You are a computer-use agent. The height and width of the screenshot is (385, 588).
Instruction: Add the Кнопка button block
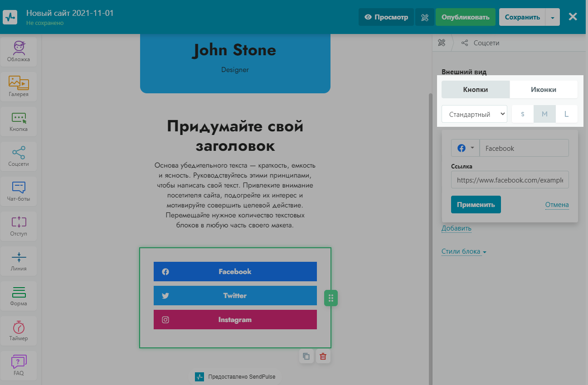click(x=19, y=121)
